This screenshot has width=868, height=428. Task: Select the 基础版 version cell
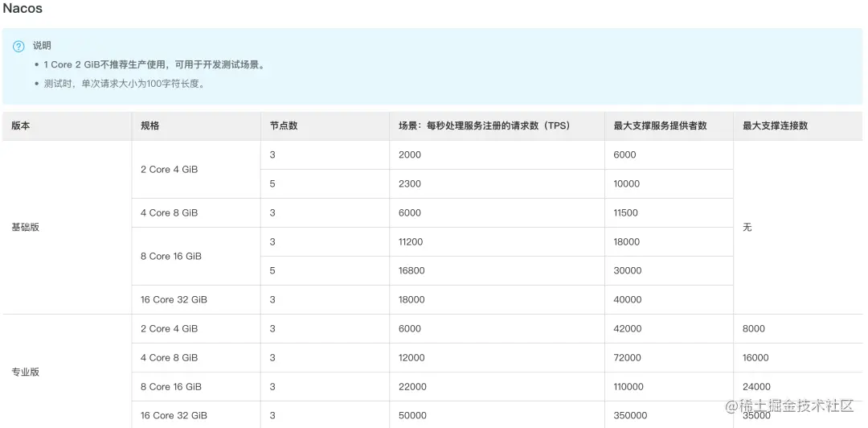click(26, 228)
